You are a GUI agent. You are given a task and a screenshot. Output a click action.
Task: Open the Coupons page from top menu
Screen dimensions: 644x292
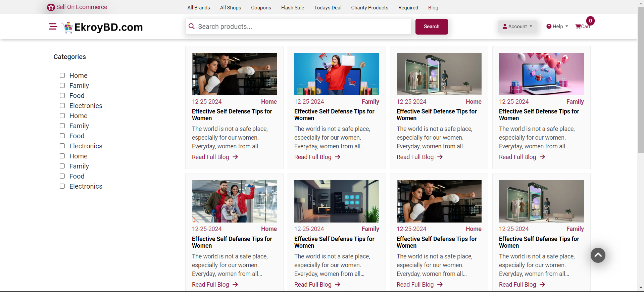point(261,8)
